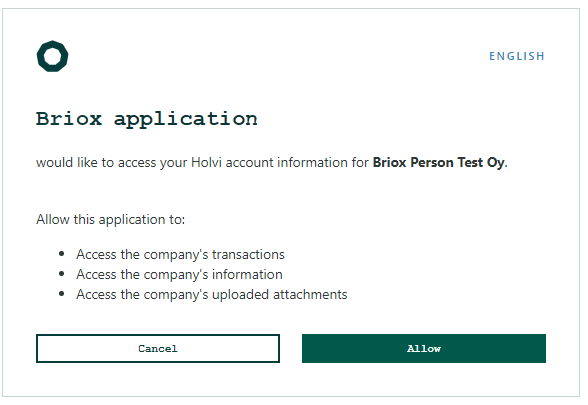The image size is (588, 405).
Task: Click the would like to access sentence
Action: (x=272, y=162)
